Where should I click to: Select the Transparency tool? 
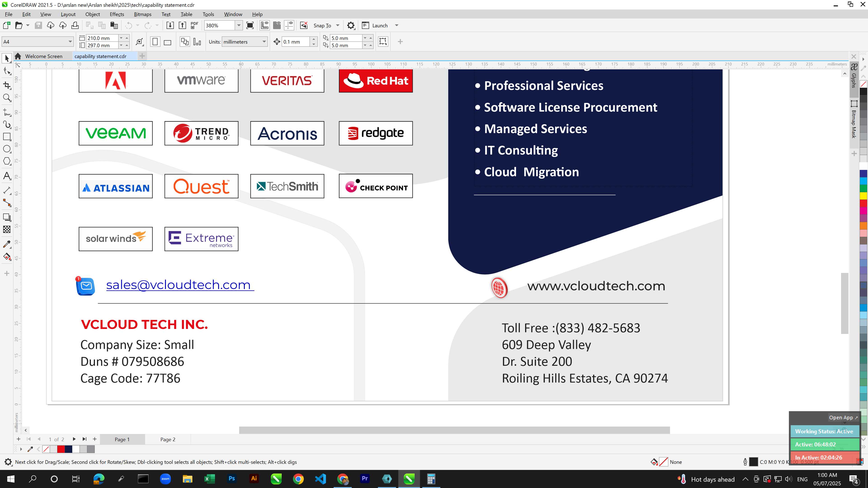[7, 229]
